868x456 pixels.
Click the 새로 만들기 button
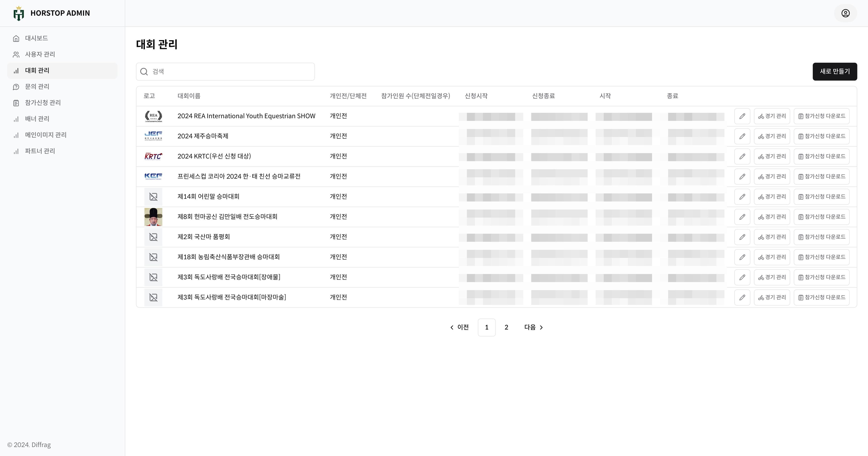834,72
